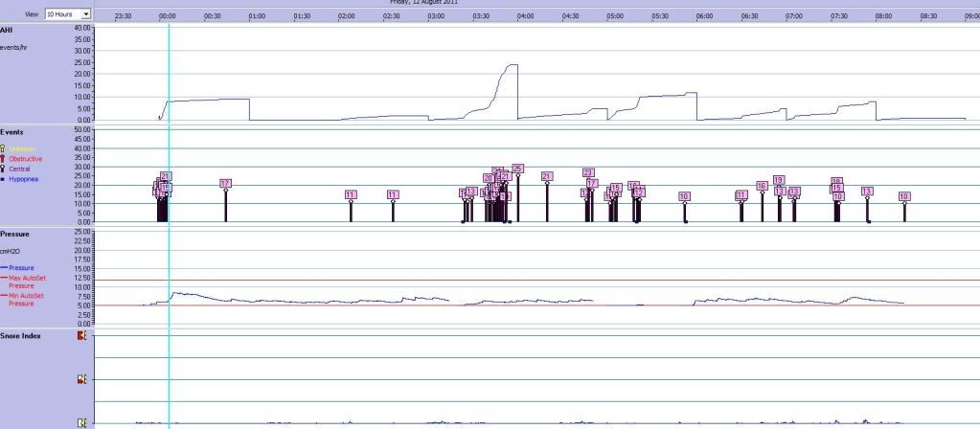
Task: Click the AHI graph panel title
Action: pyautogui.click(x=9, y=31)
